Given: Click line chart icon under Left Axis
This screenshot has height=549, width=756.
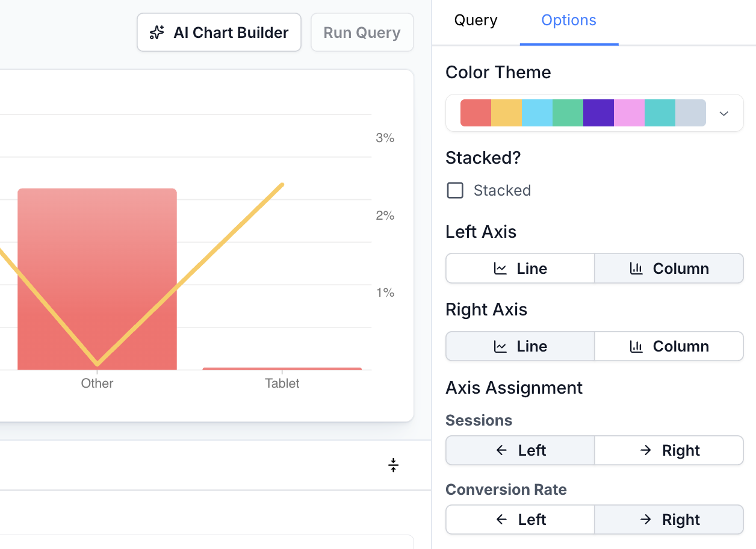Looking at the screenshot, I should click(500, 268).
